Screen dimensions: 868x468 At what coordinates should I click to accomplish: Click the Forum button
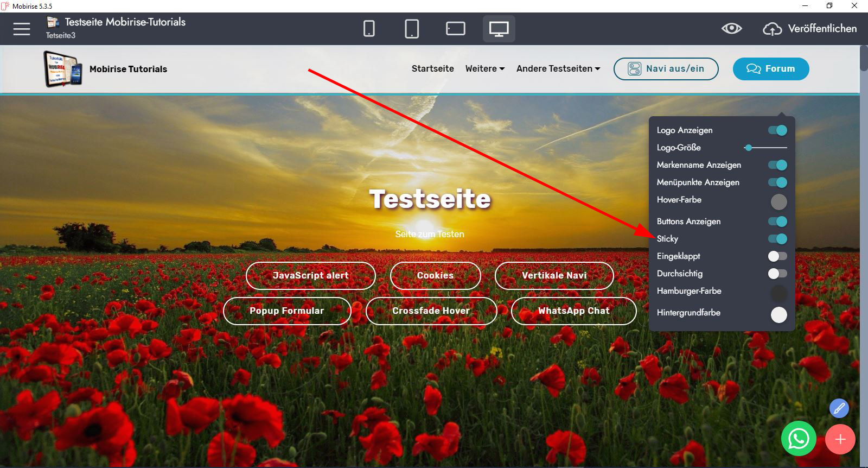pyautogui.click(x=770, y=69)
